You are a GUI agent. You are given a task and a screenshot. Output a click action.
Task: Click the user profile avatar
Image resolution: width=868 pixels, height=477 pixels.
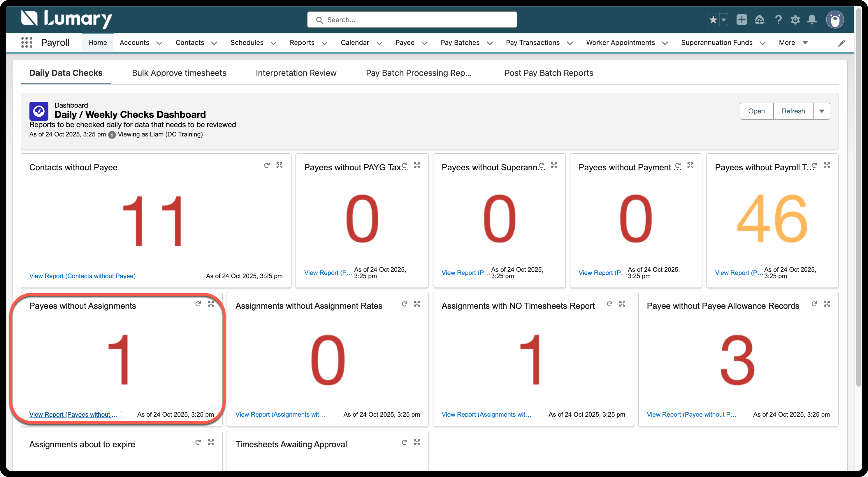click(x=835, y=20)
